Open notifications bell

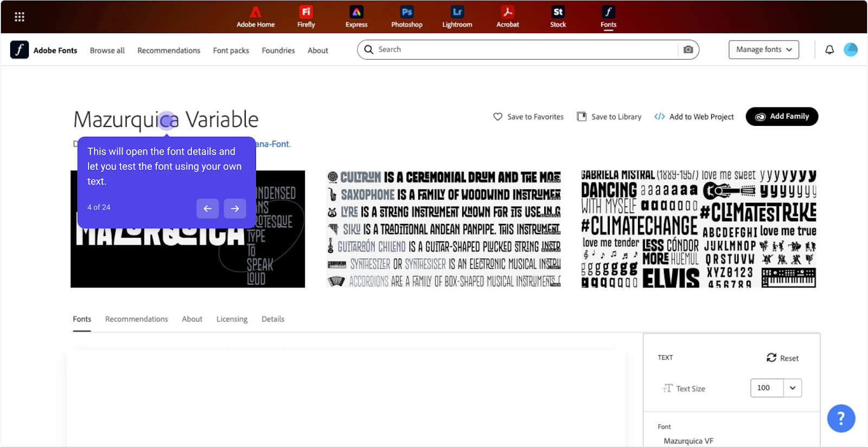click(829, 50)
